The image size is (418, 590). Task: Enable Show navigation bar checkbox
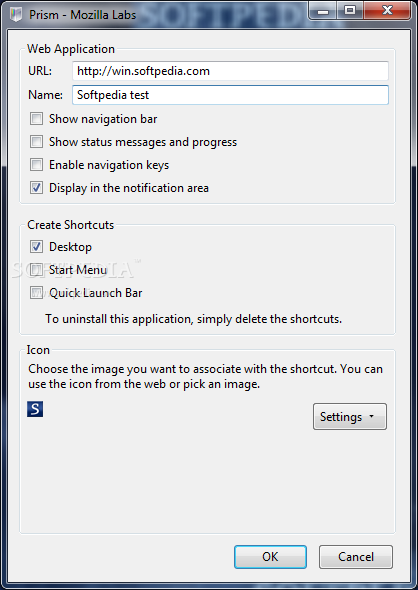pyautogui.click(x=36, y=119)
